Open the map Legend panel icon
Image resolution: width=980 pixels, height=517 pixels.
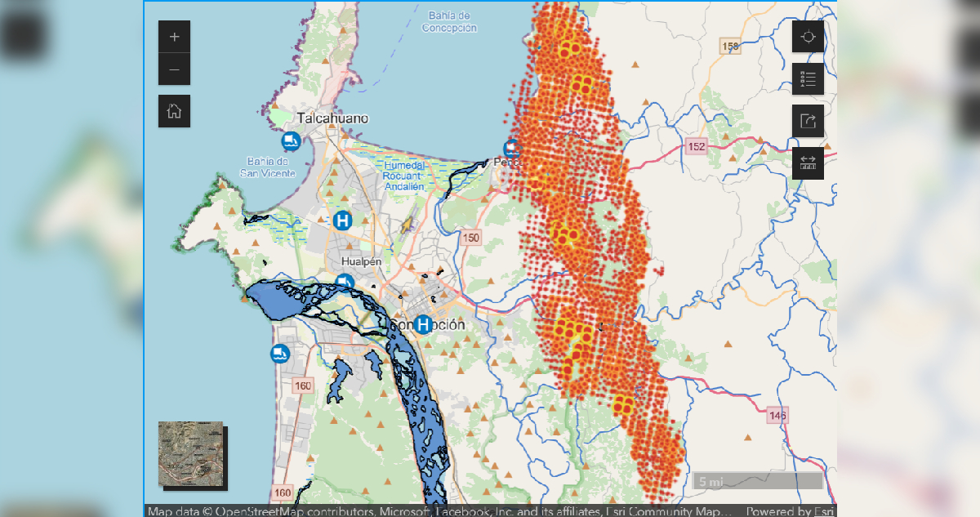pos(808,79)
